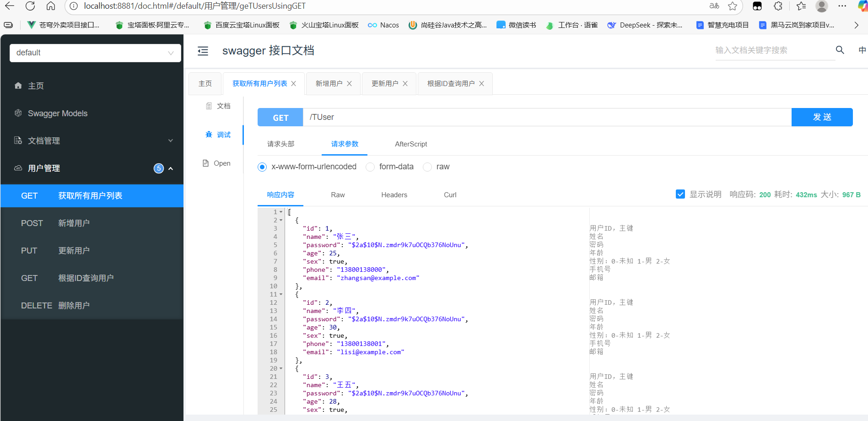Select the raw radio button
The width and height of the screenshot is (868, 421).
427,167
